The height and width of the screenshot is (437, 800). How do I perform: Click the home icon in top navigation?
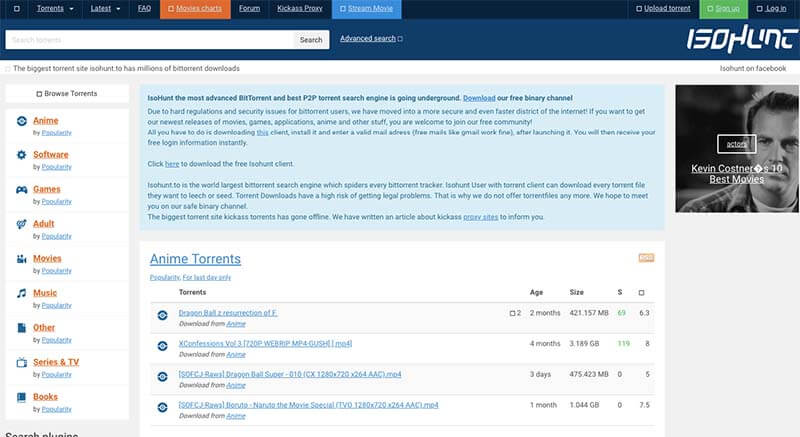(17, 9)
